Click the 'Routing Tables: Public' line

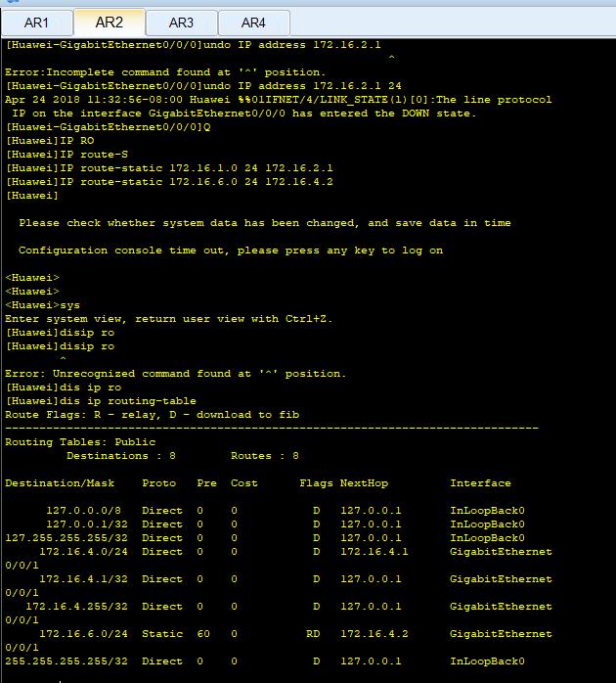(80, 442)
